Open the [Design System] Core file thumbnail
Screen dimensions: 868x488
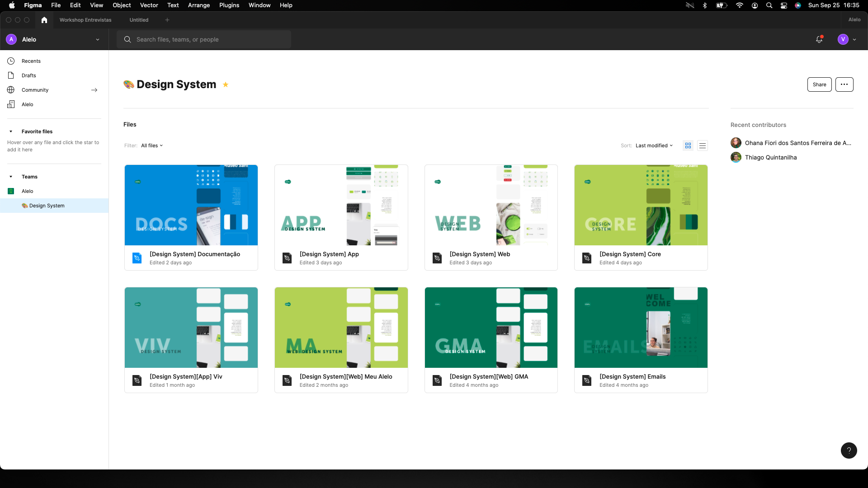(x=641, y=205)
